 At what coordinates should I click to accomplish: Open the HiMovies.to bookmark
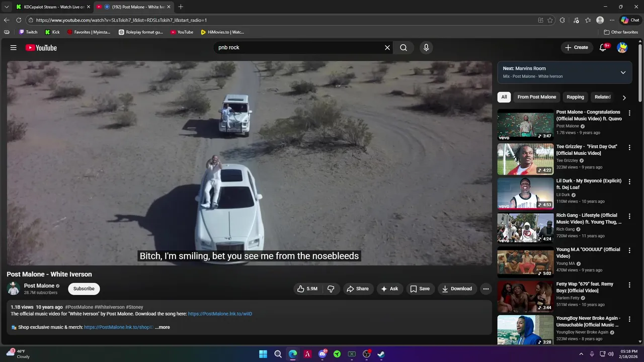click(222, 32)
